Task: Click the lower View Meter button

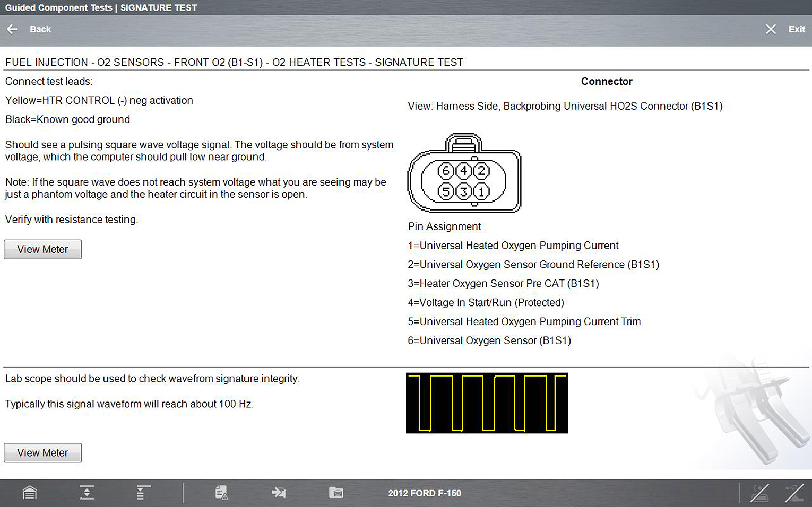Action: [x=42, y=453]
